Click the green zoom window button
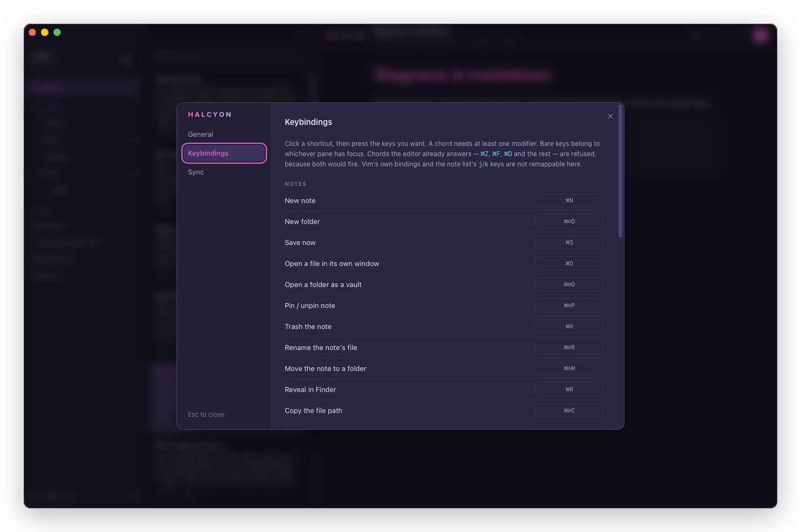This screenshot has width=801, height=532. pos(57,32)
